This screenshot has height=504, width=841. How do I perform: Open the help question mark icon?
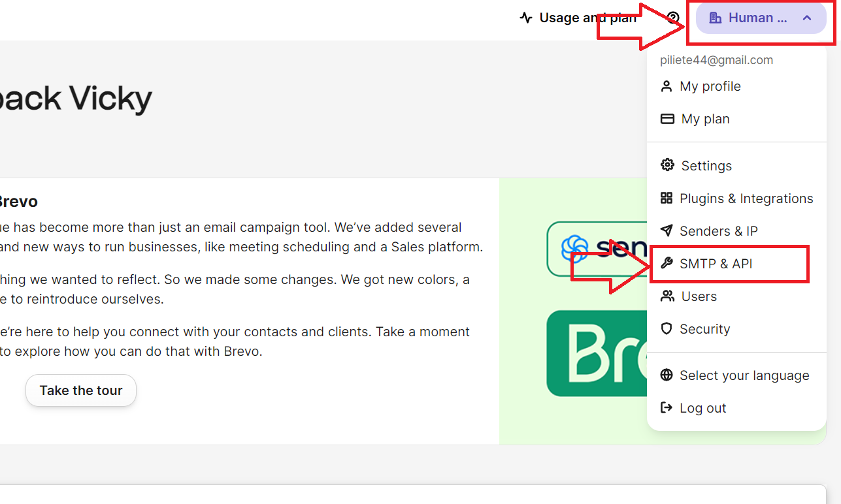(673, 18)
